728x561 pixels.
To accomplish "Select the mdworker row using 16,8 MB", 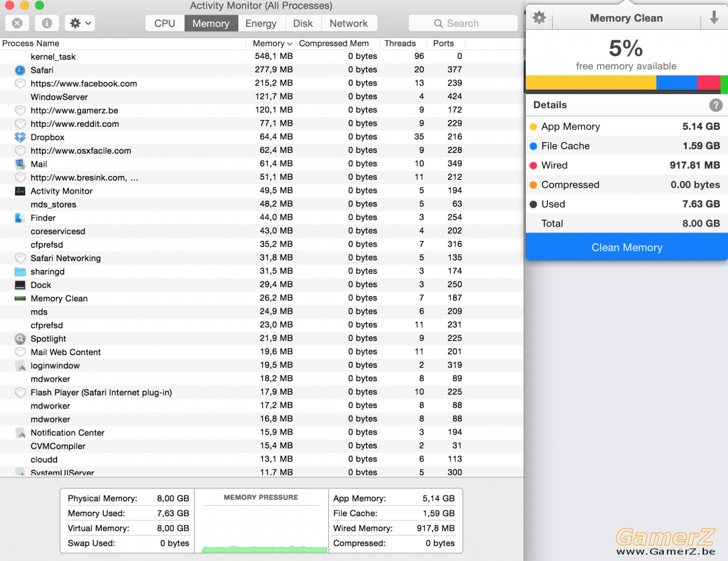I will [261, 419].
